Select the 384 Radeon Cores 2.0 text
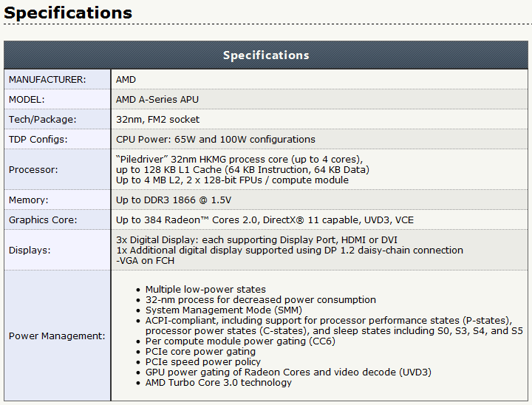This screenshot has height=405, width=532. pyautogui.click(x=265, y=220)
